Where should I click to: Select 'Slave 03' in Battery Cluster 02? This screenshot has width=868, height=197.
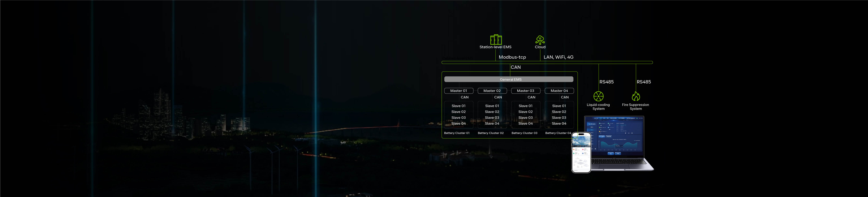coord(492,118)
